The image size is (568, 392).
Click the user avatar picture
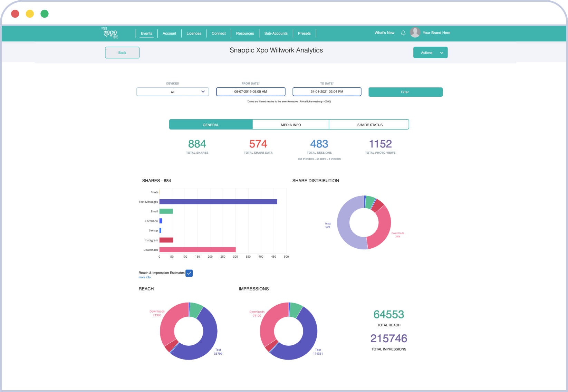click(415, 32)
